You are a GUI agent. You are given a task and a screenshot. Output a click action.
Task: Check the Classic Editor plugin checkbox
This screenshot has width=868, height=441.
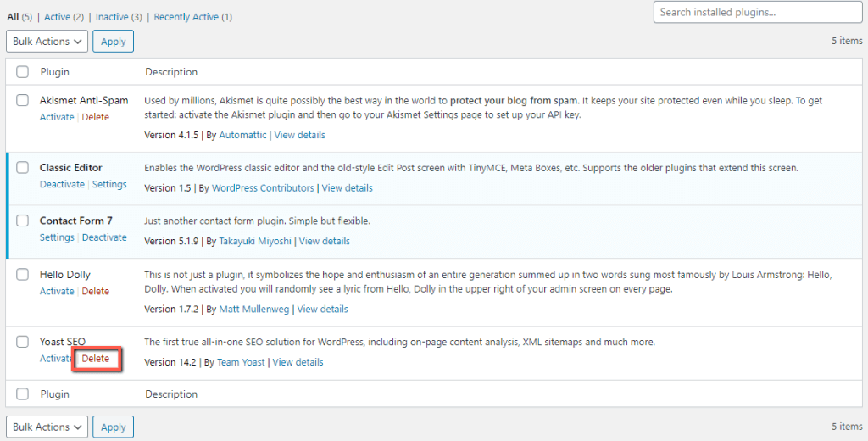tap(22, 167)
